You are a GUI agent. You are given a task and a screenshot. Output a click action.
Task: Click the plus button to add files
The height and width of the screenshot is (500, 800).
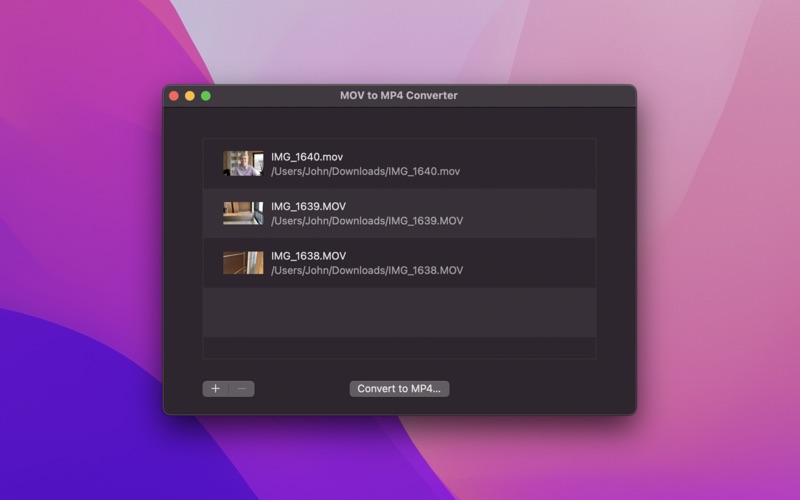pos(215,389)
